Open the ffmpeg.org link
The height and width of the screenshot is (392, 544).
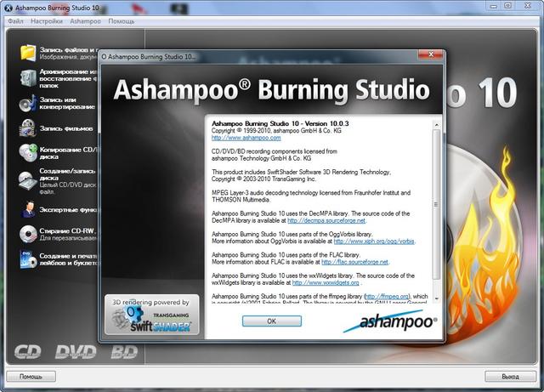pyautogui.click(x=388, y=296)
